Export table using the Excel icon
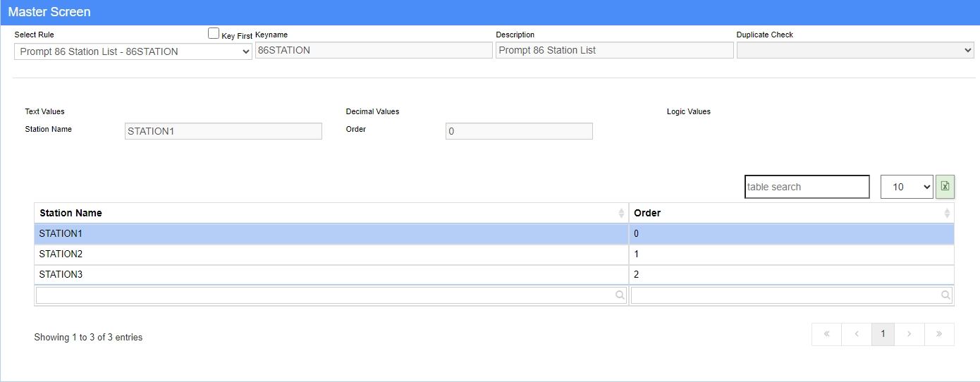980x382 pixels. (945, 187)
